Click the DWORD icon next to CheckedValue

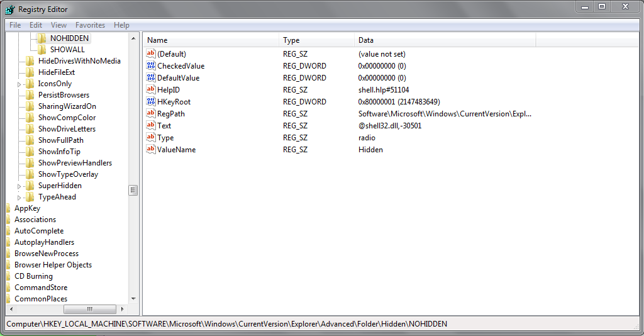pos(151,65)
